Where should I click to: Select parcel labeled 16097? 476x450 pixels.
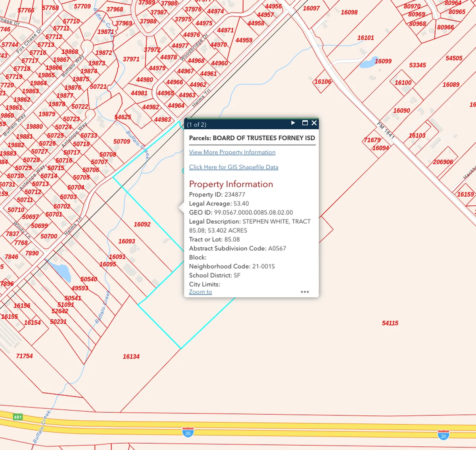[x=311, y=8]
